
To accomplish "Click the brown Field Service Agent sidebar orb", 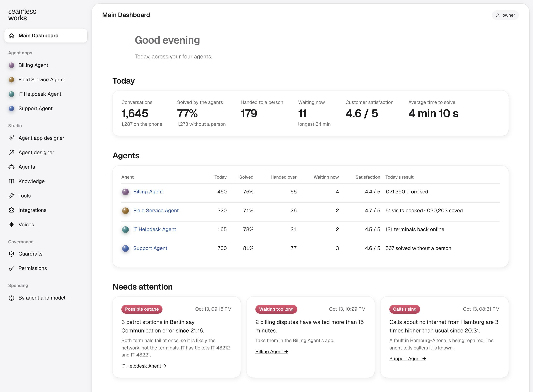I will pos(11,80).
